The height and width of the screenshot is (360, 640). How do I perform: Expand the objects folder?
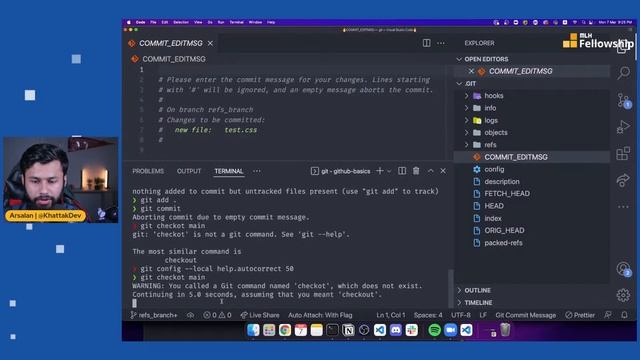tap(490, 133)
